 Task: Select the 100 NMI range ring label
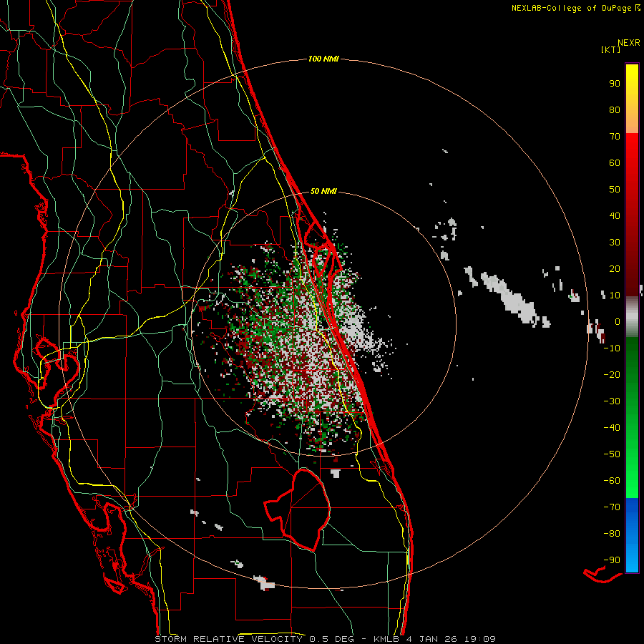click(x=323, y=59)
